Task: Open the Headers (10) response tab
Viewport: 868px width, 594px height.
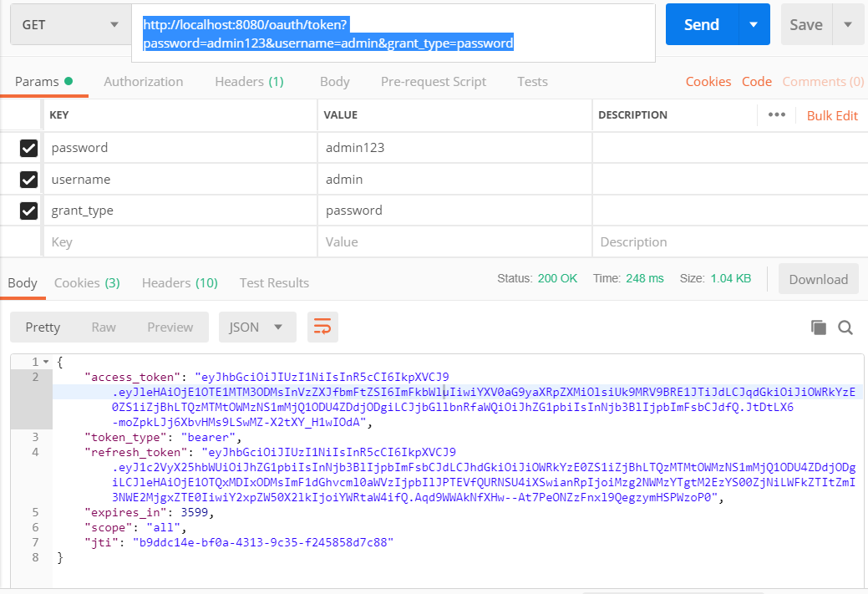Action: click(x=179, y=282)
